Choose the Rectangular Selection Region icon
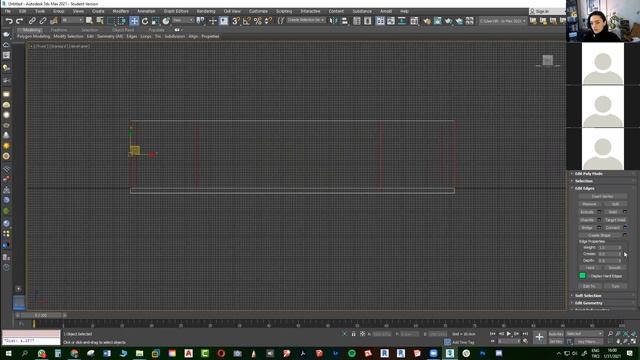640x360 pixels. tap(111, 21)
